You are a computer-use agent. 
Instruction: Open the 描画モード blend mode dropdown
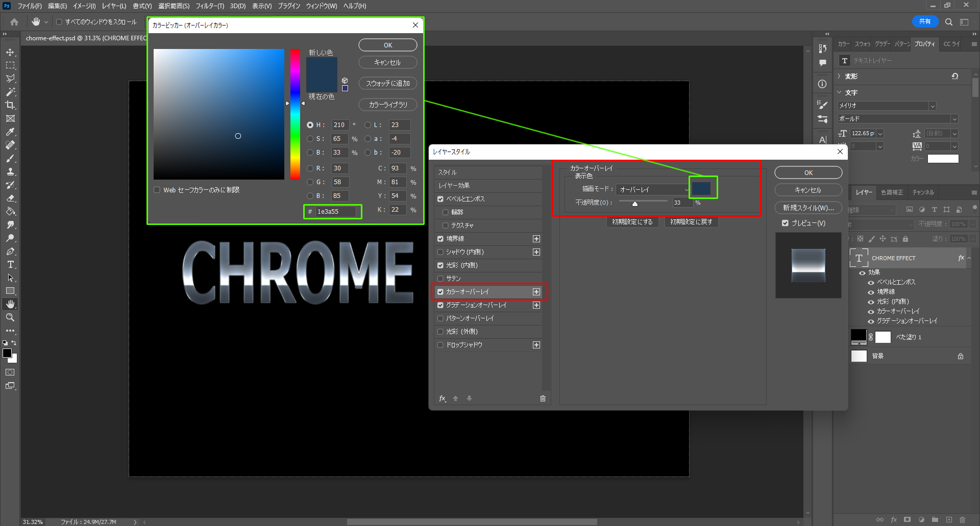[x=652, y=189]
